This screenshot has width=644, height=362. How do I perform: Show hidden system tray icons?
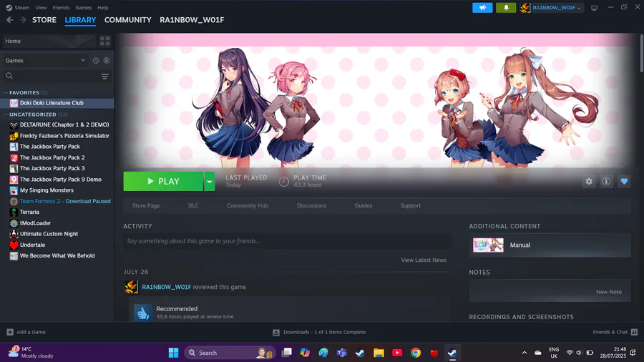(x=525, y=353)
